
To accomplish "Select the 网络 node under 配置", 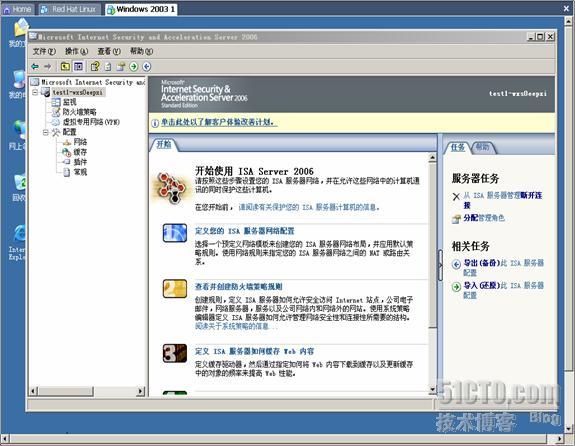I will [80, 142].
